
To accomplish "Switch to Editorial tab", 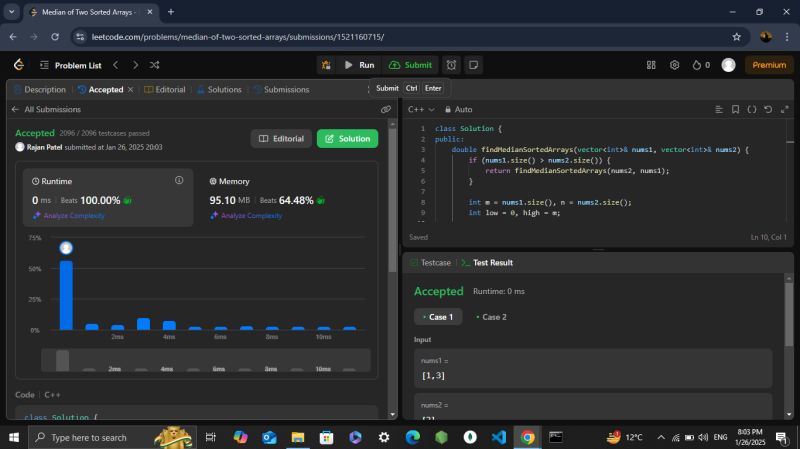I will 165,89.
